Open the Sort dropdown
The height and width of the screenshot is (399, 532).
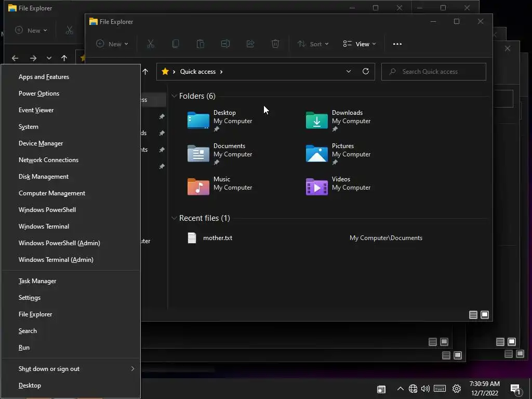(x=313, y=44)
